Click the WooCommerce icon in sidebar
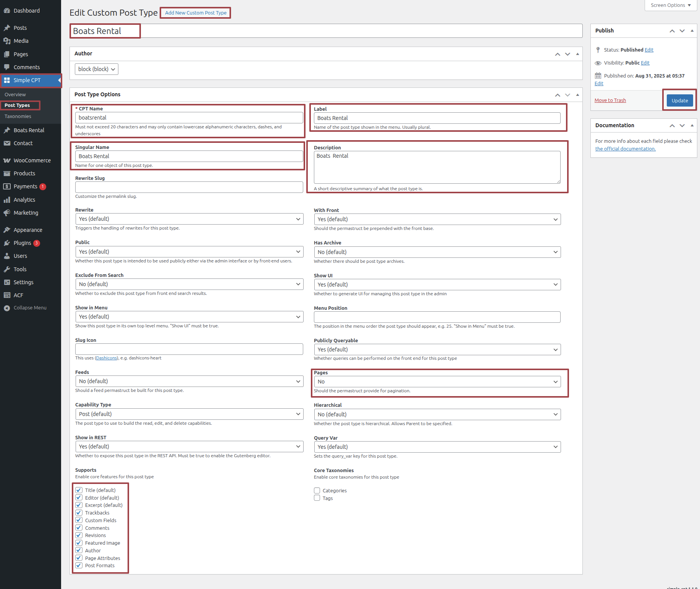This screenshot has height=589, width=700. pos(7,160)
